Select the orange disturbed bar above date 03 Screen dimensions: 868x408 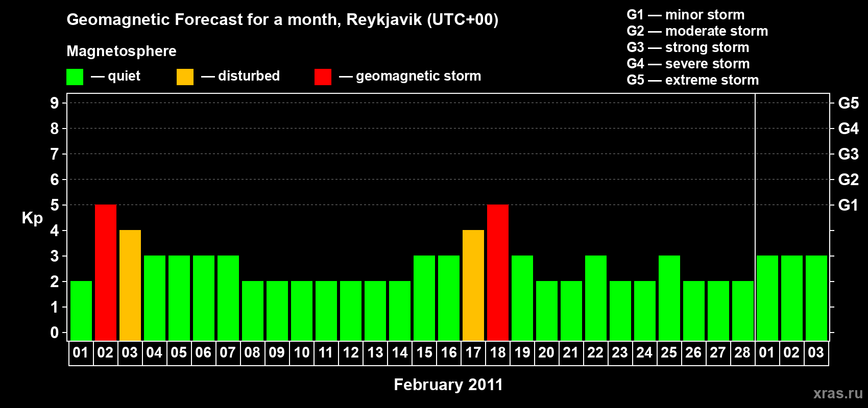tap(130, 285)
